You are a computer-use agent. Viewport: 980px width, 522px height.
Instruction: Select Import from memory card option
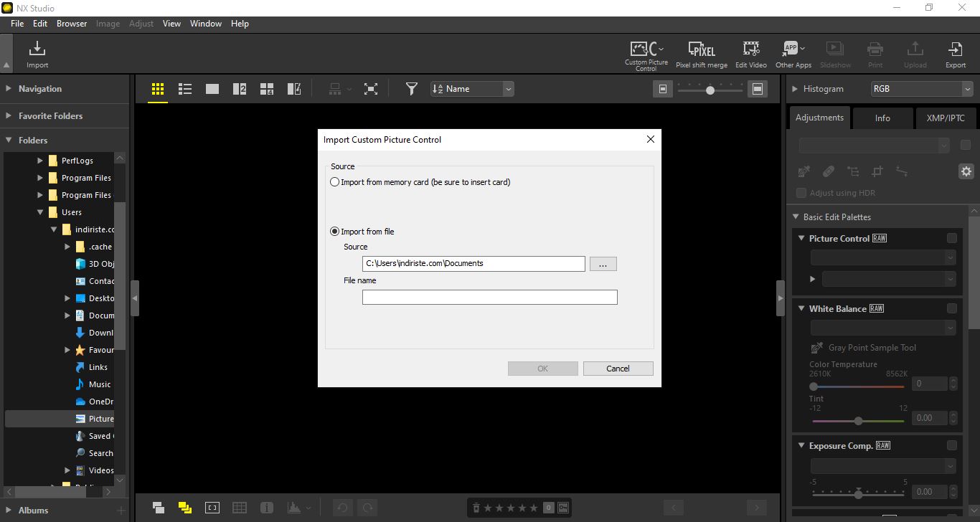tap(334, 182)
